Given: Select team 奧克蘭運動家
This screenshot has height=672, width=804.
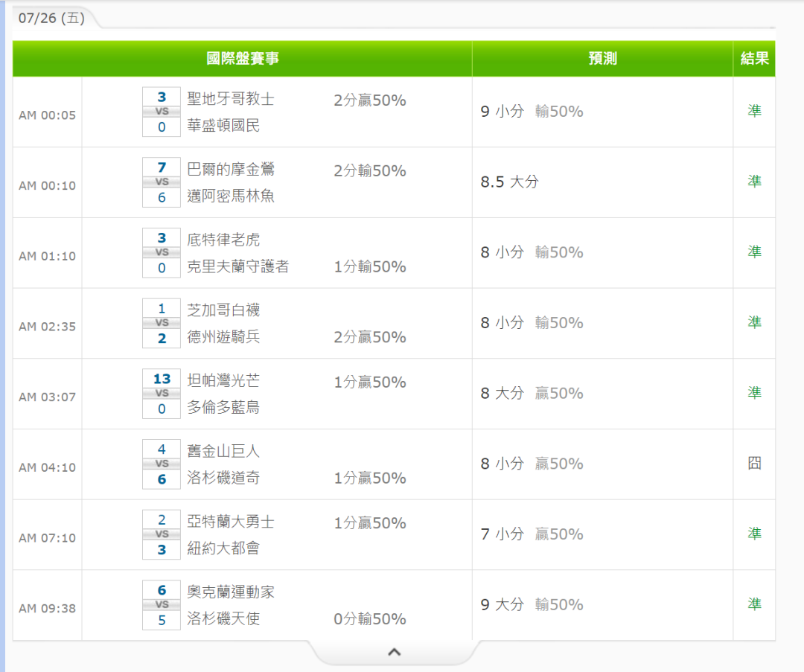Looking at the screenshot, I should (231, 592).
